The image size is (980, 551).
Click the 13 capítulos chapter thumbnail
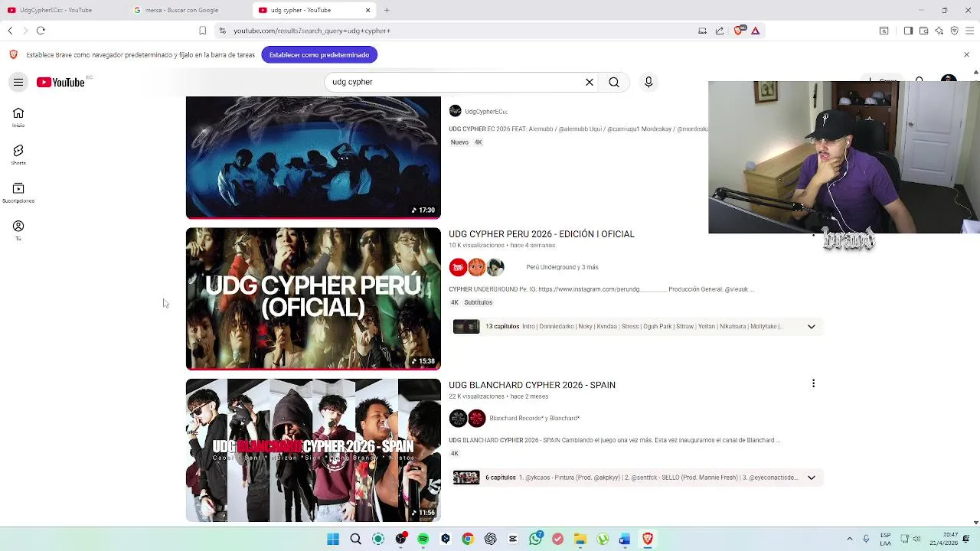pos(466,327)
